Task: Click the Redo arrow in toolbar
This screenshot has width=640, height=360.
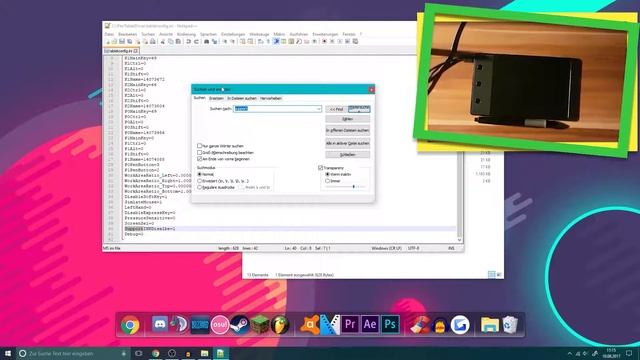Action: tap(196, 42)
